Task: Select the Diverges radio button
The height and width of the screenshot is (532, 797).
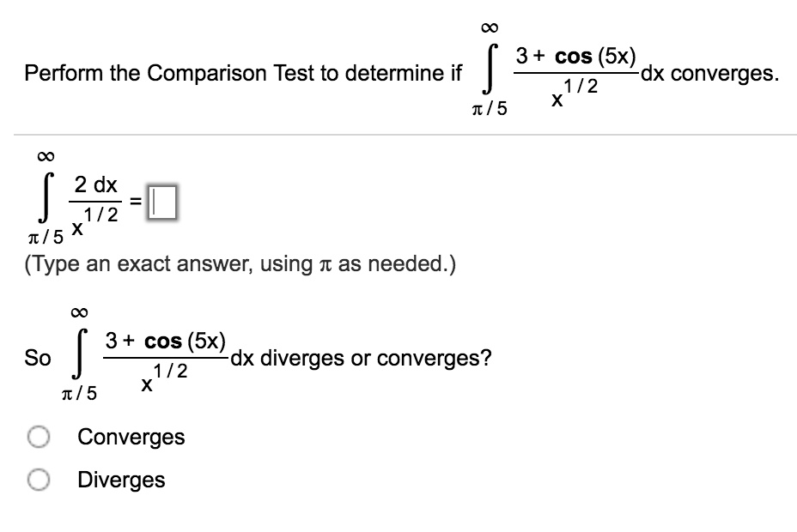Action: [39, 480]
